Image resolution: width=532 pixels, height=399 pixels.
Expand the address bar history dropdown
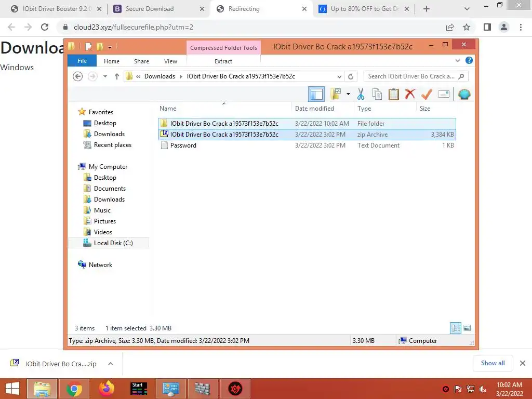coord(339,76)
